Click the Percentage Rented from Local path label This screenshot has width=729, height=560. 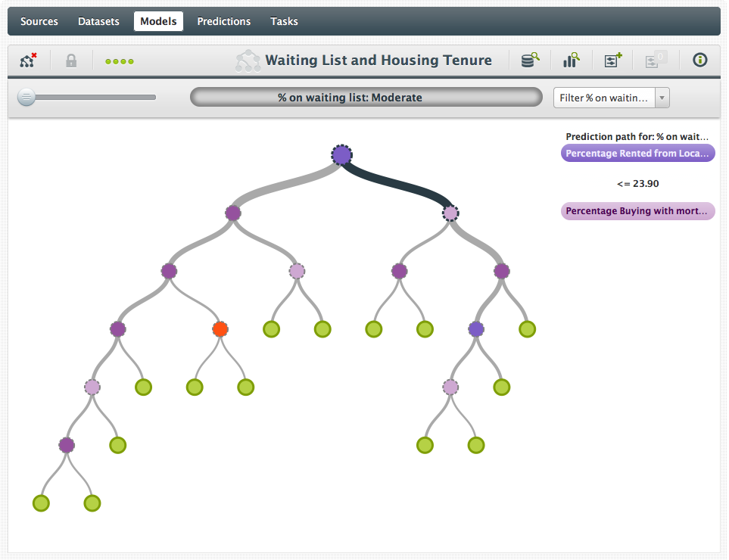tap(637, 154)
